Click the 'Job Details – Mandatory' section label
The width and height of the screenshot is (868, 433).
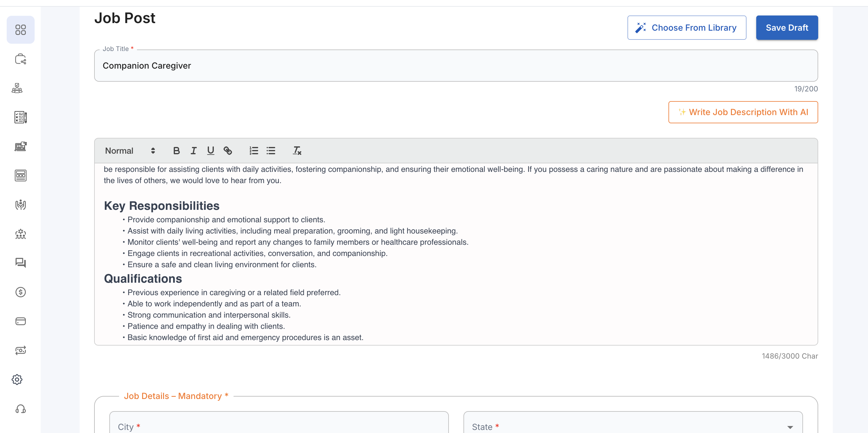[x=176, y=396]
